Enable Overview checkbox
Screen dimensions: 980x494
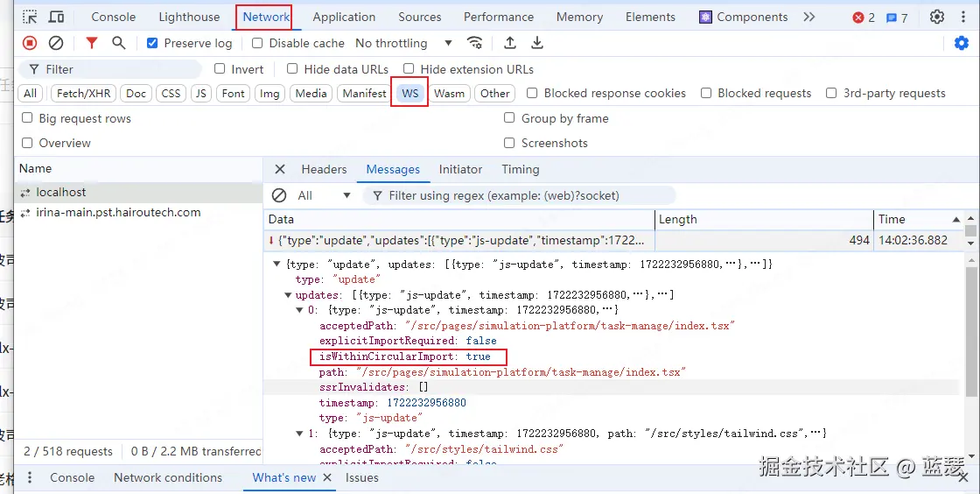(x=27, y=143)
